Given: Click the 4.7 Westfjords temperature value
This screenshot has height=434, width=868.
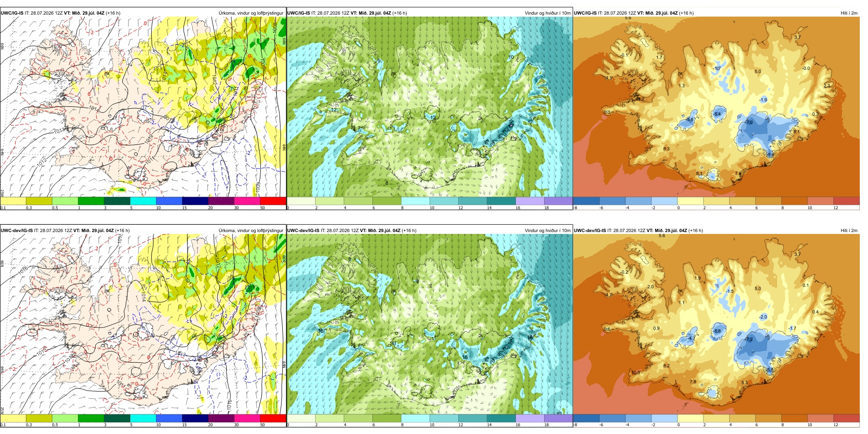Looking at the screenshot, I should pos(609,295).
